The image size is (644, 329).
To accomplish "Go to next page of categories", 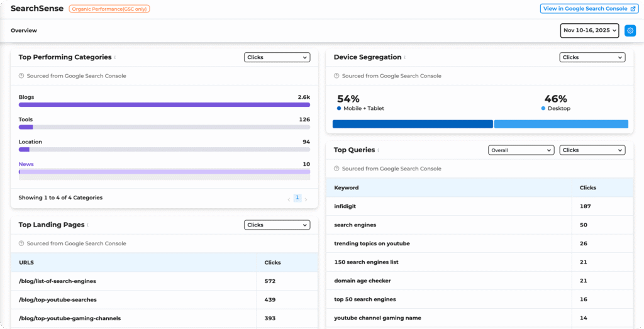I will (x=306, y=198).
